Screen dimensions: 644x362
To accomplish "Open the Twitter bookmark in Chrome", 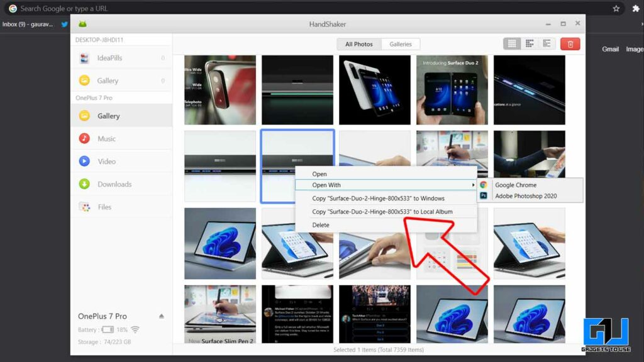I will [x=65, y=25].
